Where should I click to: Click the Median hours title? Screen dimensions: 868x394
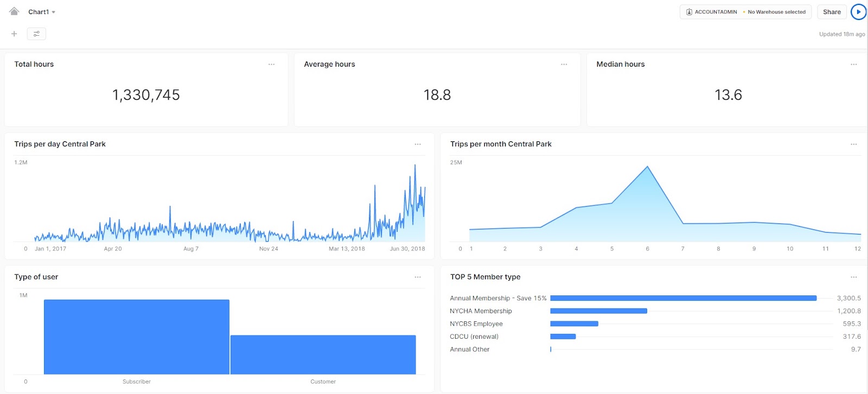621,64
